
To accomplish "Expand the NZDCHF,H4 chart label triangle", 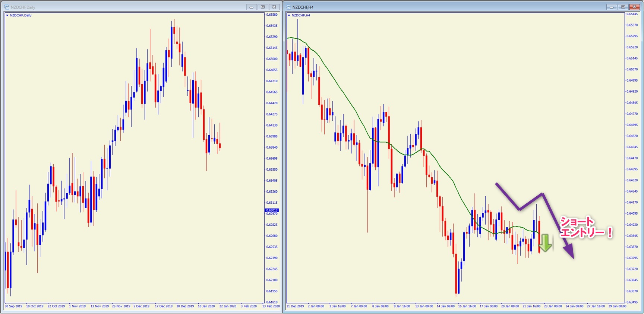I will coord(289,15).
